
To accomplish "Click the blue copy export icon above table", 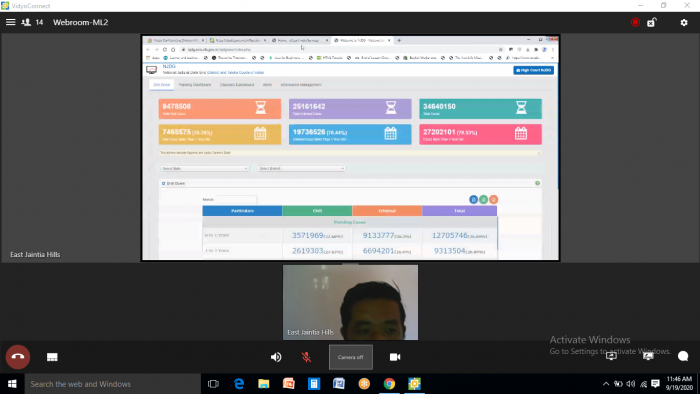I will point(474,199).
